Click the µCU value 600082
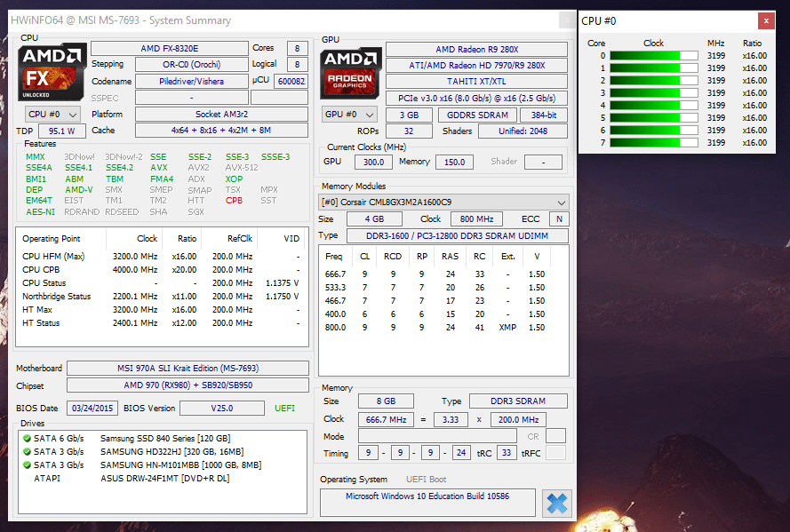790x532 pixels. (x=291, y=81)
